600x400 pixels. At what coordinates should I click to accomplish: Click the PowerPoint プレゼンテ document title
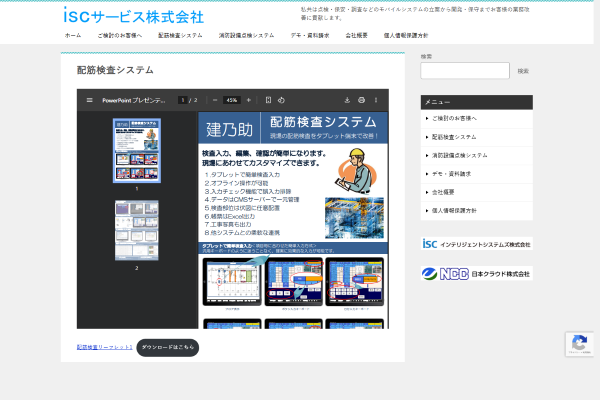click(x=134, y=100)
